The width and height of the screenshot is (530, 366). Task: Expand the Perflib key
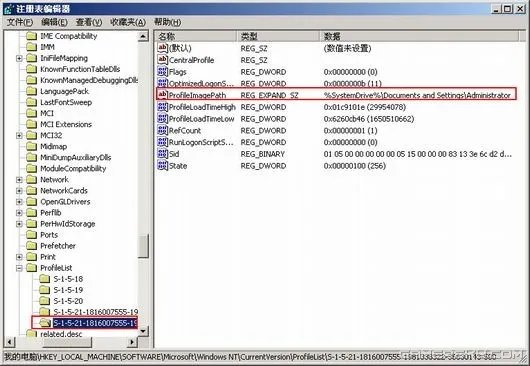tap(19, 213)
